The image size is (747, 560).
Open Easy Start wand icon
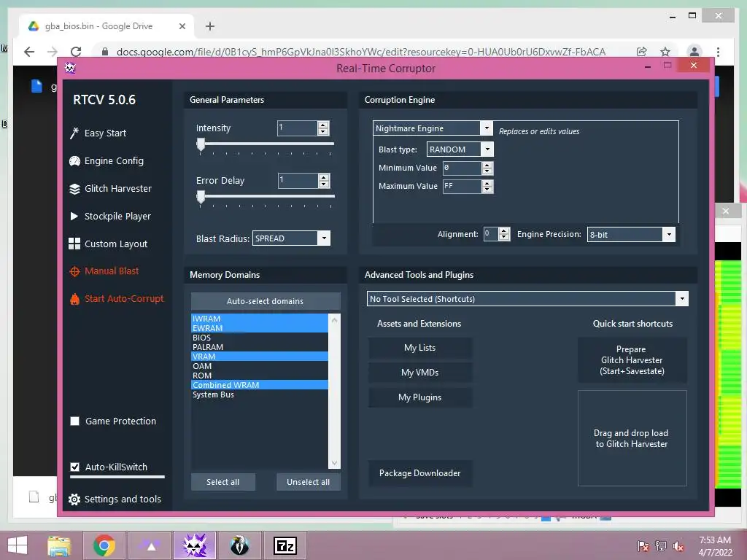coord(74,133)
